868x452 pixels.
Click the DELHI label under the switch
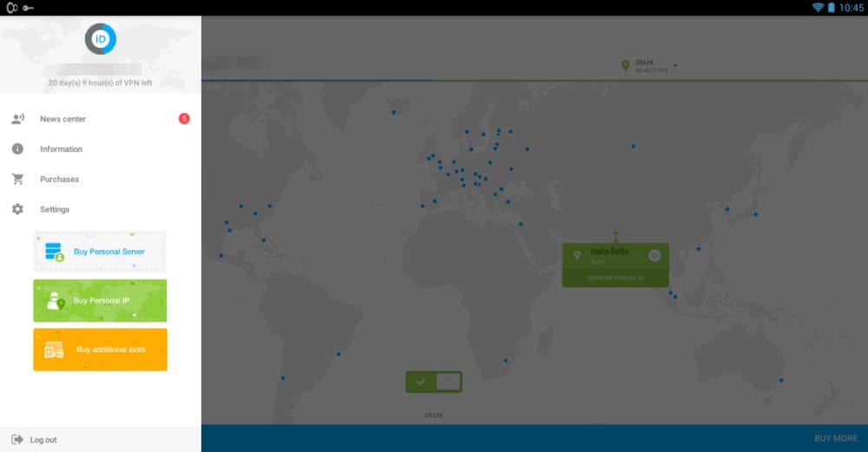[x=433, y=415]
